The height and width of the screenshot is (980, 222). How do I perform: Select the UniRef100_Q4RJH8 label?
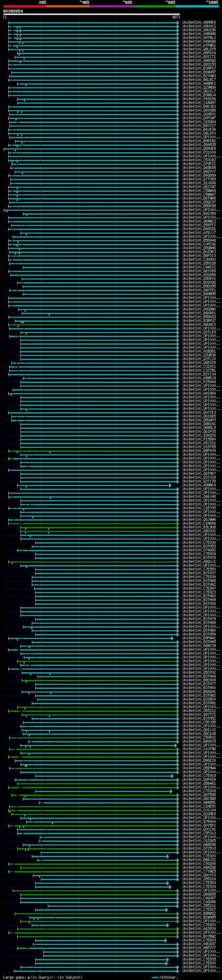pos(199,497)
